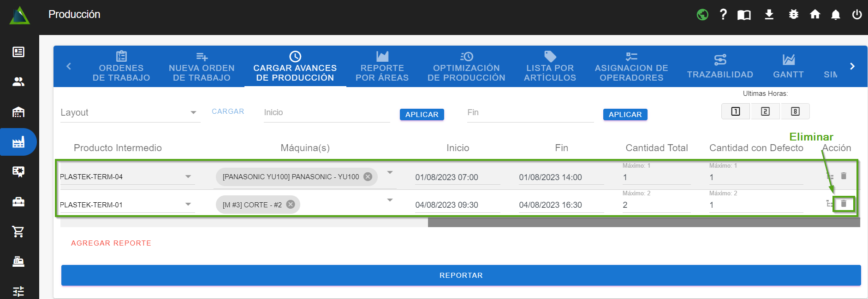Go to home via house icon

point(815,15)
